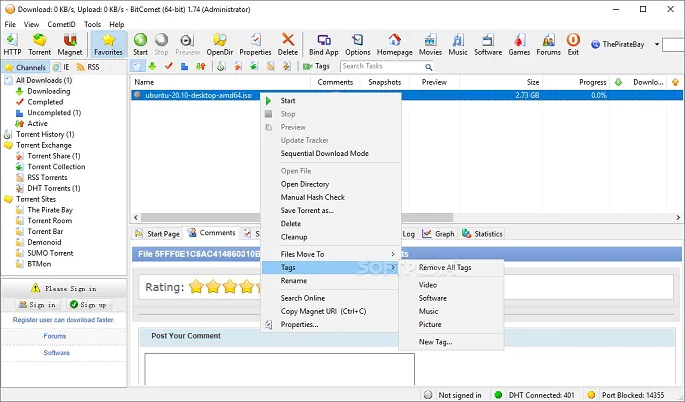Open the File menu
Screen dimensions: 685x402
(x=10, y=24)
